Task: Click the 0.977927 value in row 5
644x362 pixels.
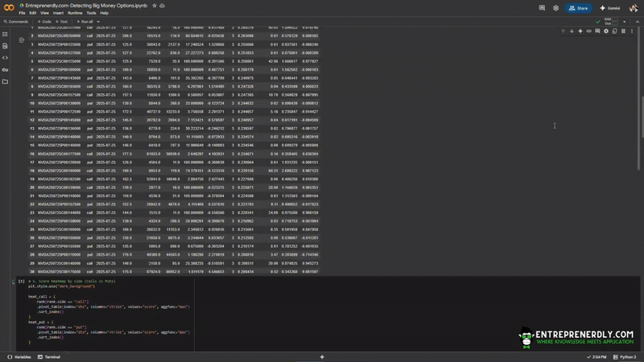Action: pyautogui.click(x=310, y=61)
